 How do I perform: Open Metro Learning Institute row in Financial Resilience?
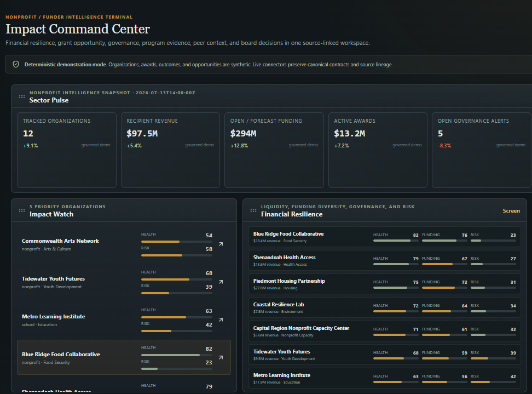[x=384, y=378]
